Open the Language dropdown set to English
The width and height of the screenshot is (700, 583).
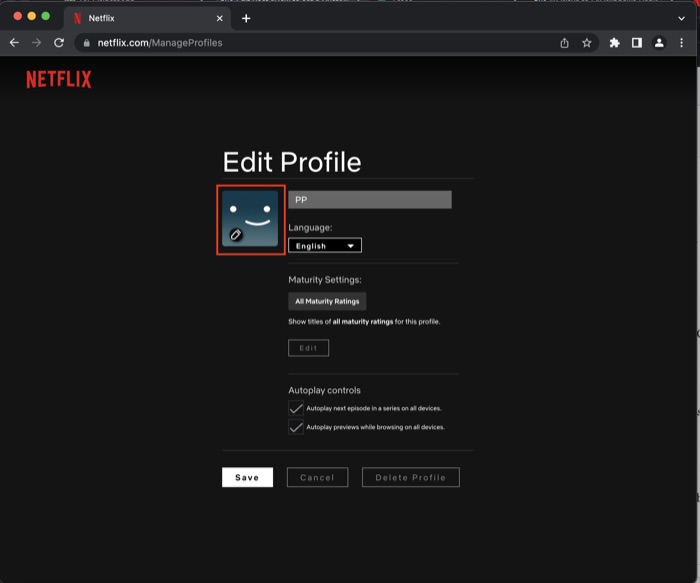pyautogui.click(x=325, y=246)
